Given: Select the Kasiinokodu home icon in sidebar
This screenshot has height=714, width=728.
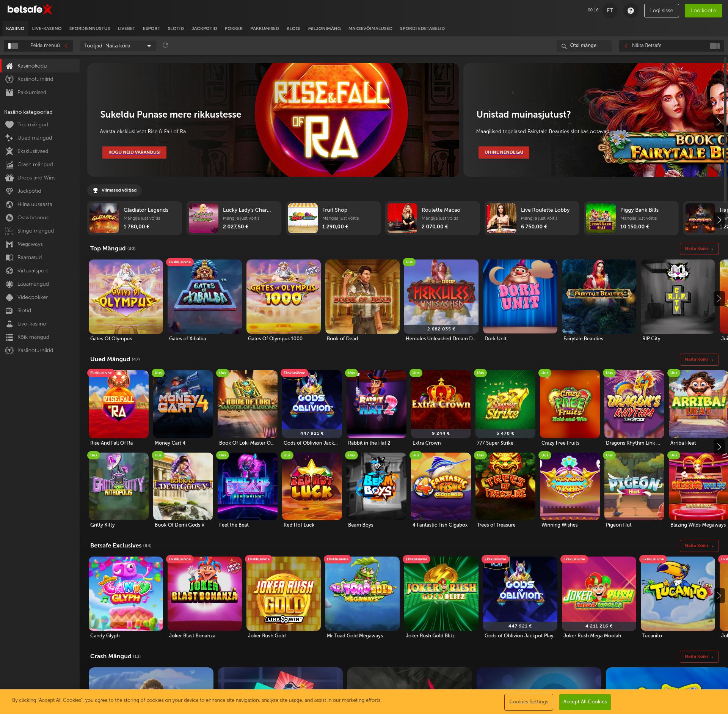Looking at the screenshot, I should pyautogui.click(x=9, y=66).
